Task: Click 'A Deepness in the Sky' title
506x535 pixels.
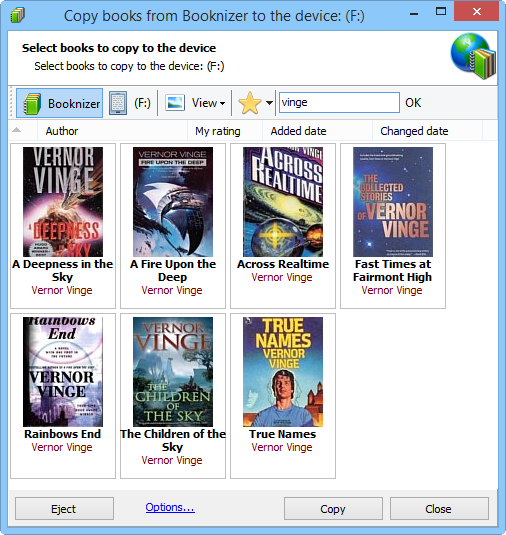Action: (62, 271)
